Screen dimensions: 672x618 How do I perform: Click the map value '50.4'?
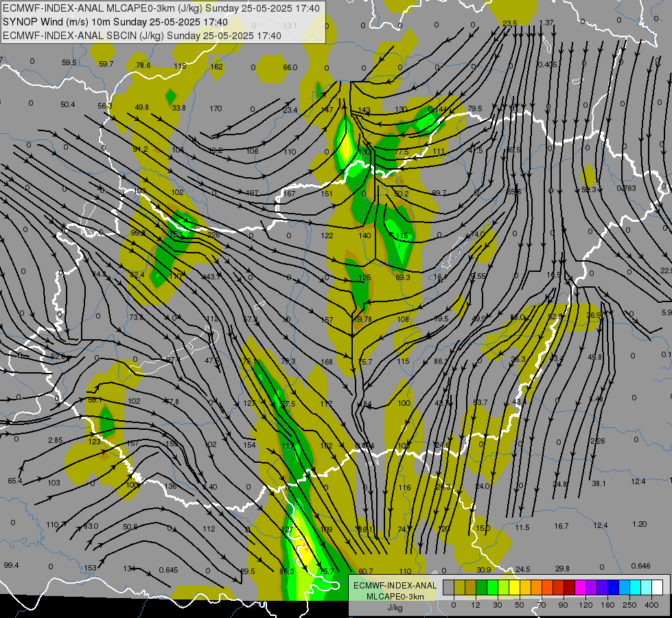pos(68,104)
